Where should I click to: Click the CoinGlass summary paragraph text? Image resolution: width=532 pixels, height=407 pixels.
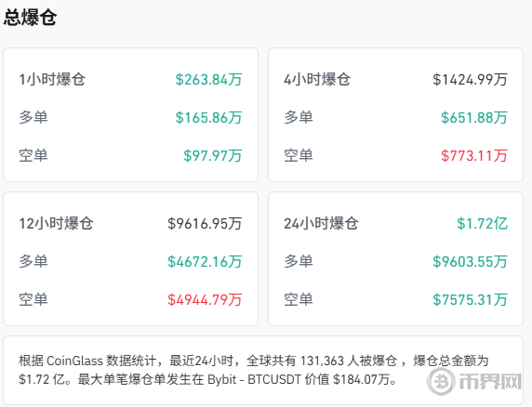(254, 370)
